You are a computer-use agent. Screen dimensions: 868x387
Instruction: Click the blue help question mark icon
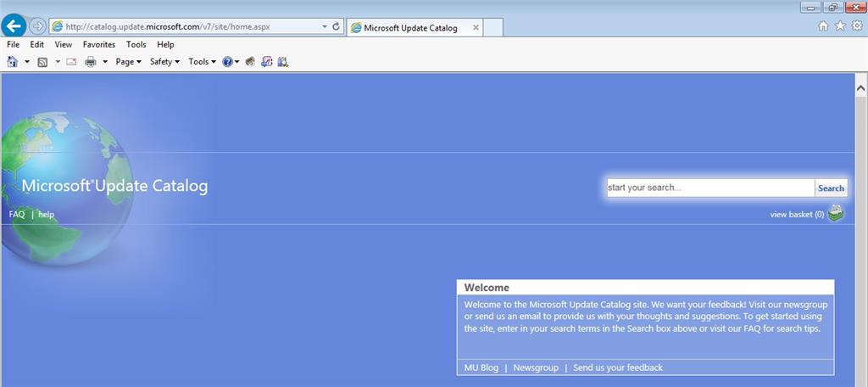tap(227, 62)
